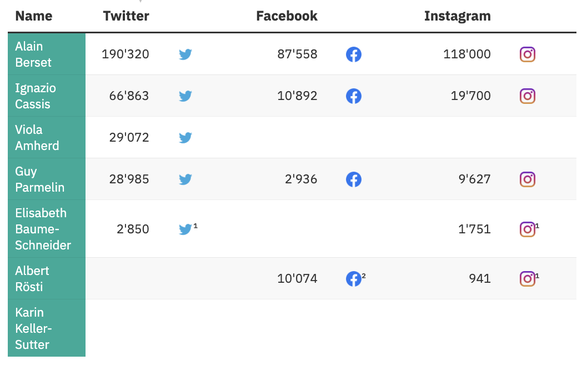Open Albert Rösti's Instagram icon

(527, 279)
